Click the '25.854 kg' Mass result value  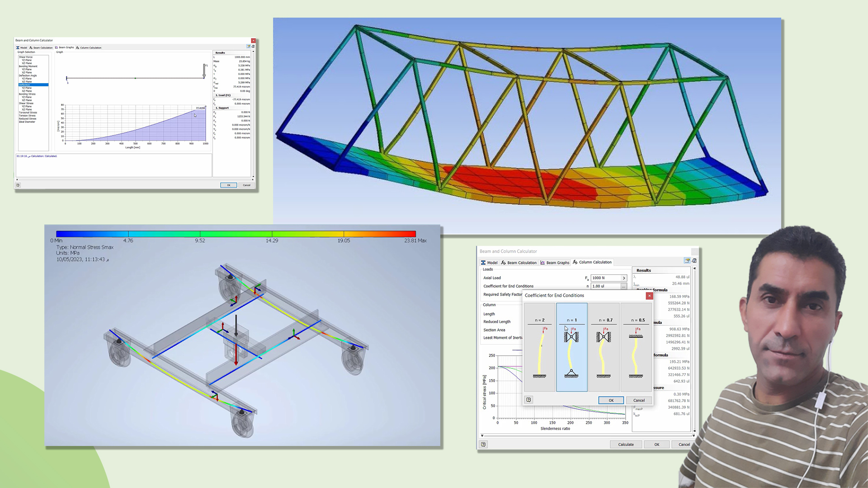(x=244, y=61)
